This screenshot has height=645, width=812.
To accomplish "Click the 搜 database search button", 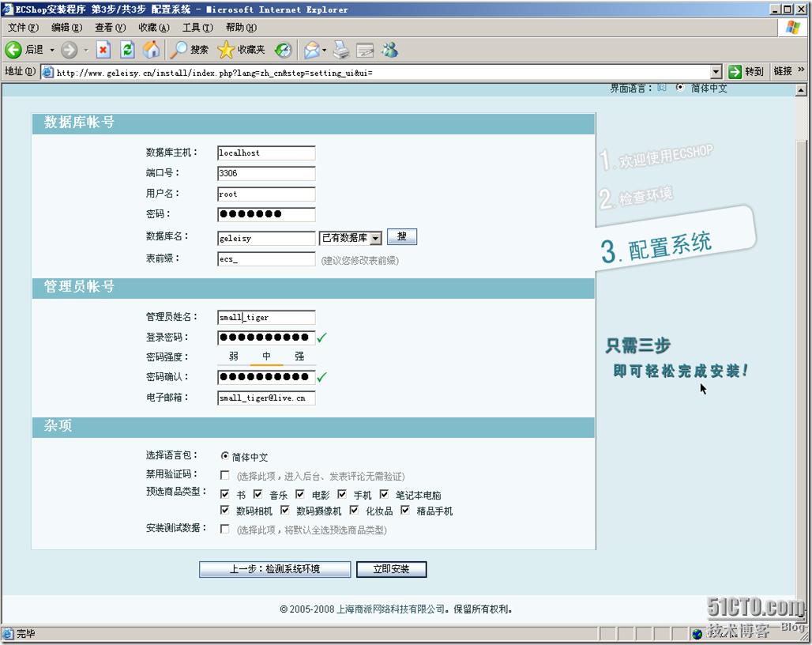I will [402, 237].
